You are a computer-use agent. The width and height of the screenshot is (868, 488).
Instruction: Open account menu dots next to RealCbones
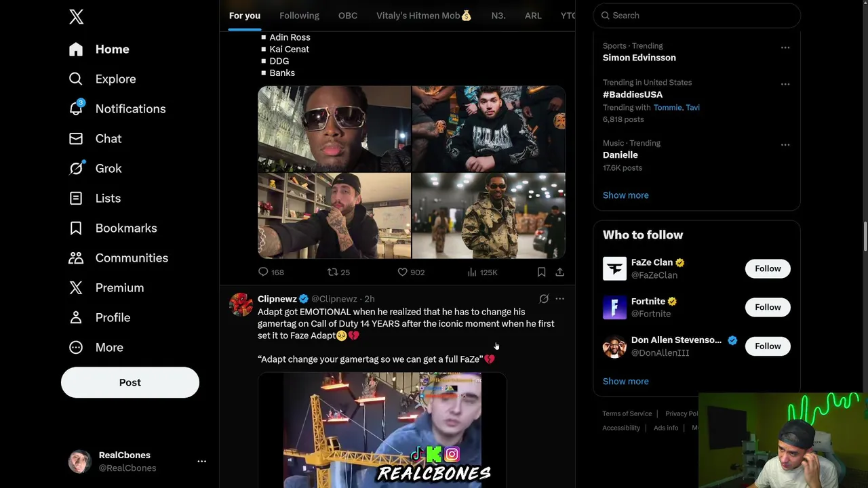coord(201,461)
